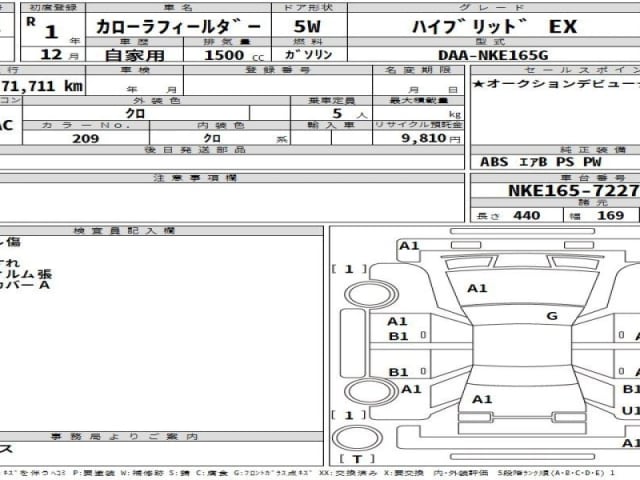Select the grade text ハイブリッド EX
This screenshot has width=640, height=480.
(494, 27)
